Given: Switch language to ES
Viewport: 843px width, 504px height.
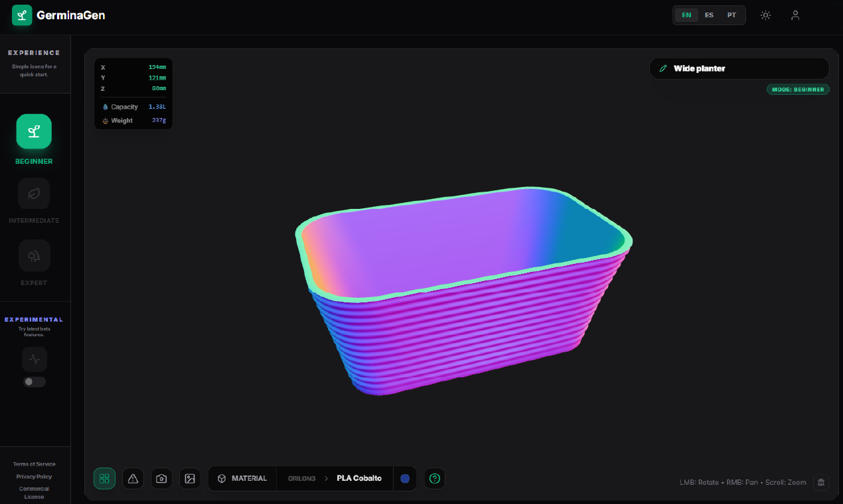Looking at the screenshot, I should (709, 15).
